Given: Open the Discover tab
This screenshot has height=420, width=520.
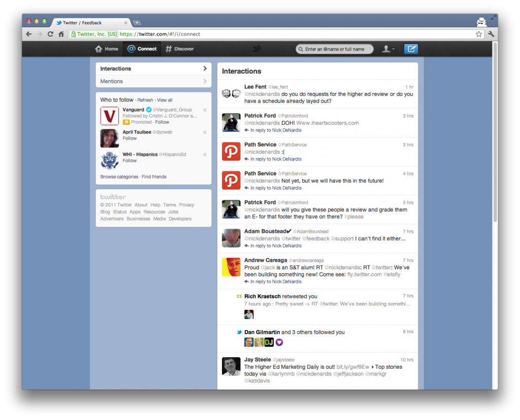Looking at the screenshot, I should (179, 49).
